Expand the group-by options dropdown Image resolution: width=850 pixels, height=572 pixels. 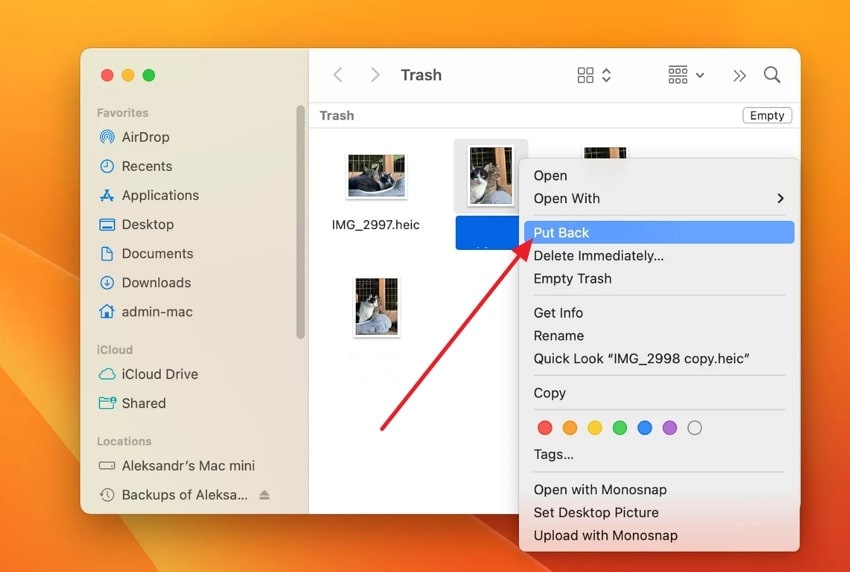[x=686, y=75]
